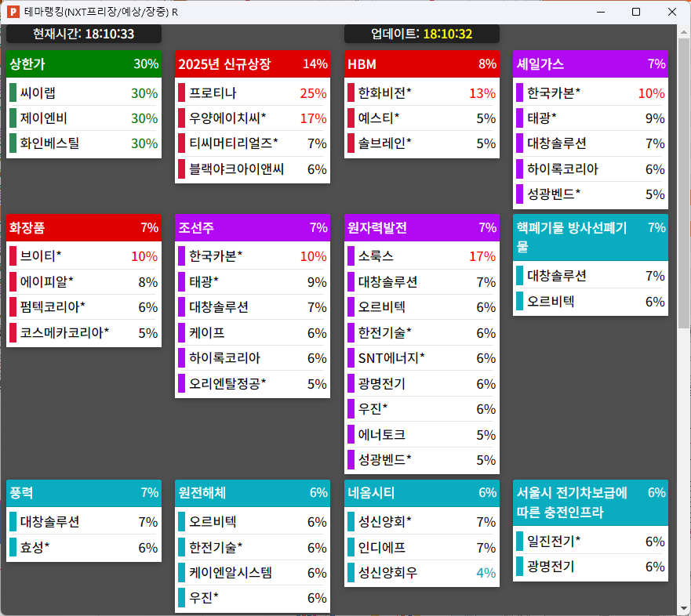Select the 상한가 theme header

[84, 64]
